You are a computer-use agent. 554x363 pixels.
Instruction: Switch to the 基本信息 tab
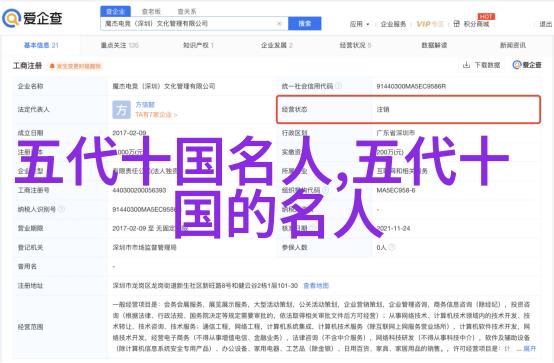click(x=41, y=45)
